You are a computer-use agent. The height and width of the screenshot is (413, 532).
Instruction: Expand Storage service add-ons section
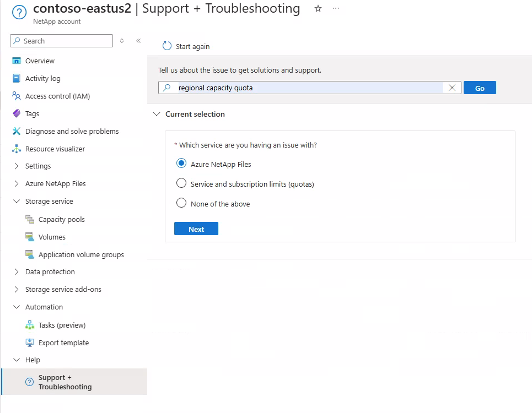click(x=17, y=289)
